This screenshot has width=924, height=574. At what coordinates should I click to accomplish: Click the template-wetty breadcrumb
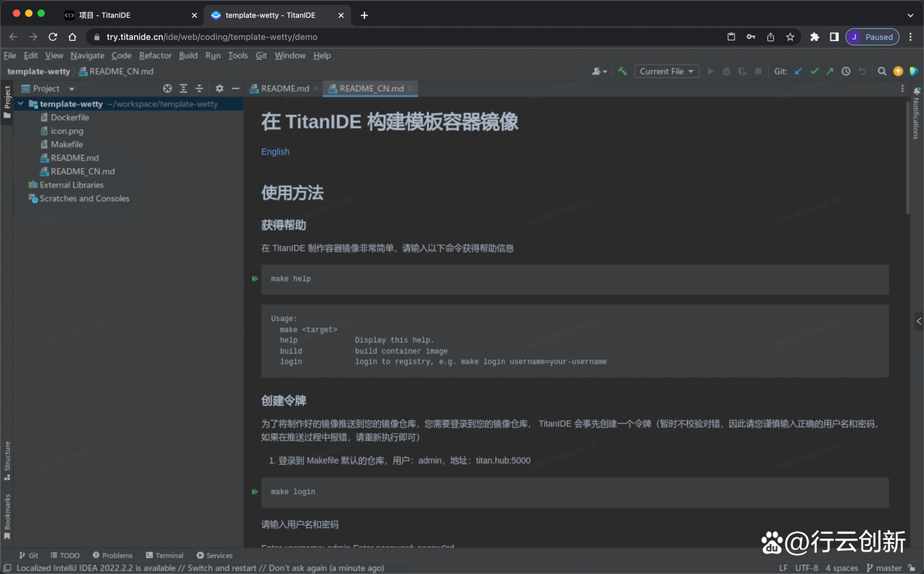39,71
